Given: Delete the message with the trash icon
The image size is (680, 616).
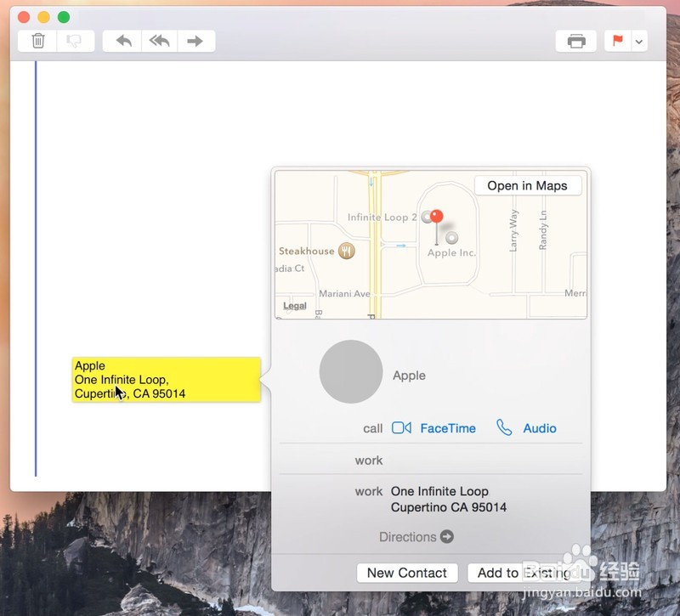Looking at the screenshot, I should coord(37,41).
